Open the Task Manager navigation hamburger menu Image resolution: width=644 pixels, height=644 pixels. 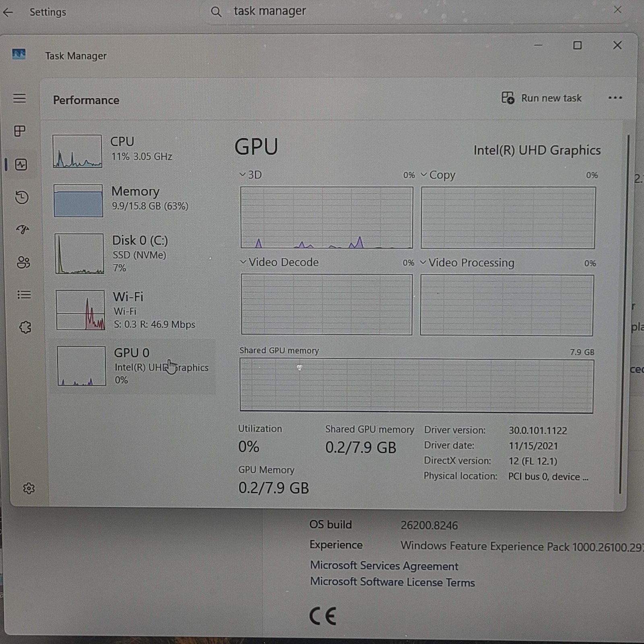[x=19, y=98]
